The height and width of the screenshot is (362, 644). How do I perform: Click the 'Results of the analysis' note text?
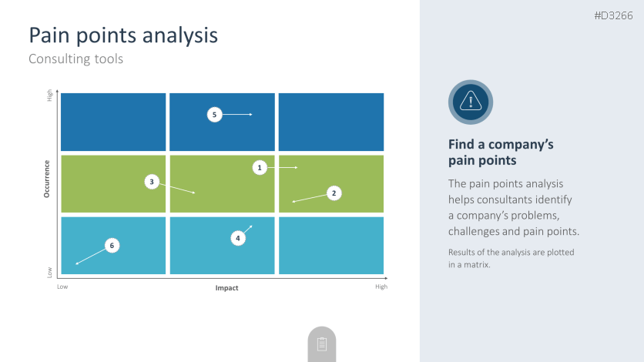click(x=511, y=258)
